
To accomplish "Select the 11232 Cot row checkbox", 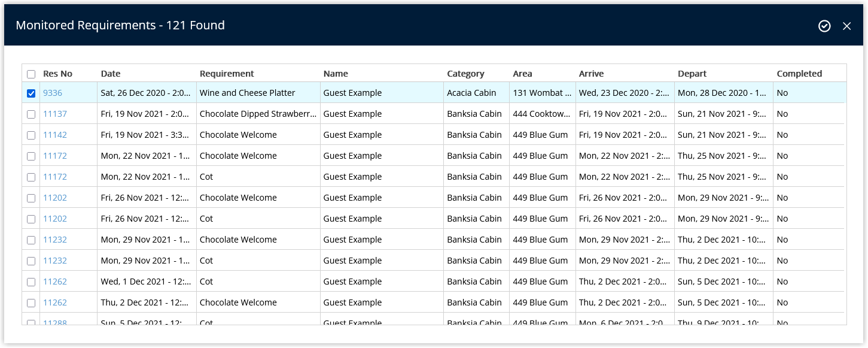I will click(x=31, y=261).
